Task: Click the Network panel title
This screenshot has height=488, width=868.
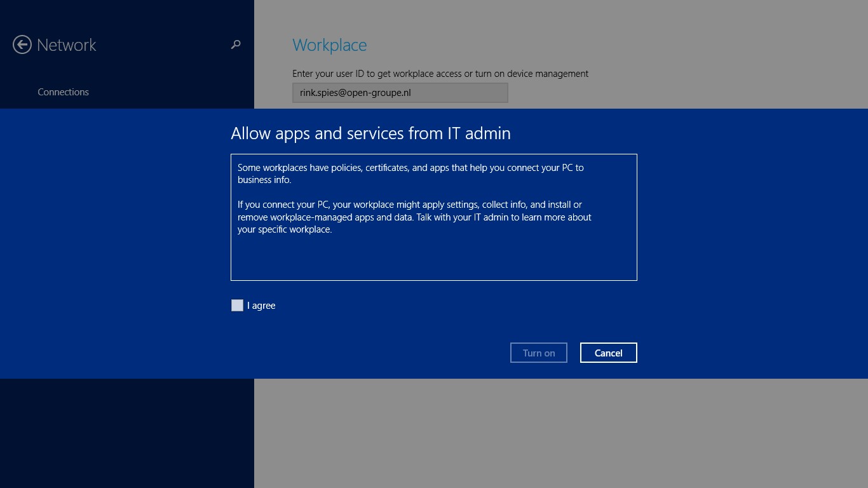Action: 67,45
